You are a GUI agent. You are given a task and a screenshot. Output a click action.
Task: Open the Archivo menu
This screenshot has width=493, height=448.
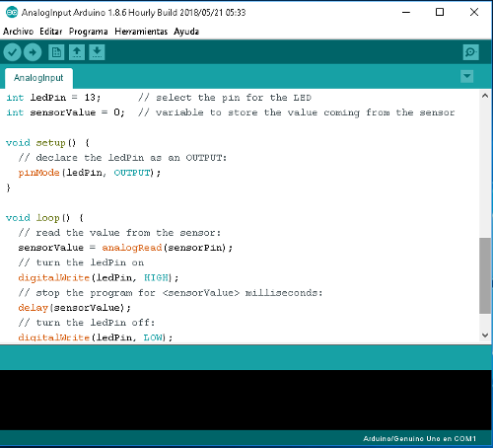[x=18, y=32]
